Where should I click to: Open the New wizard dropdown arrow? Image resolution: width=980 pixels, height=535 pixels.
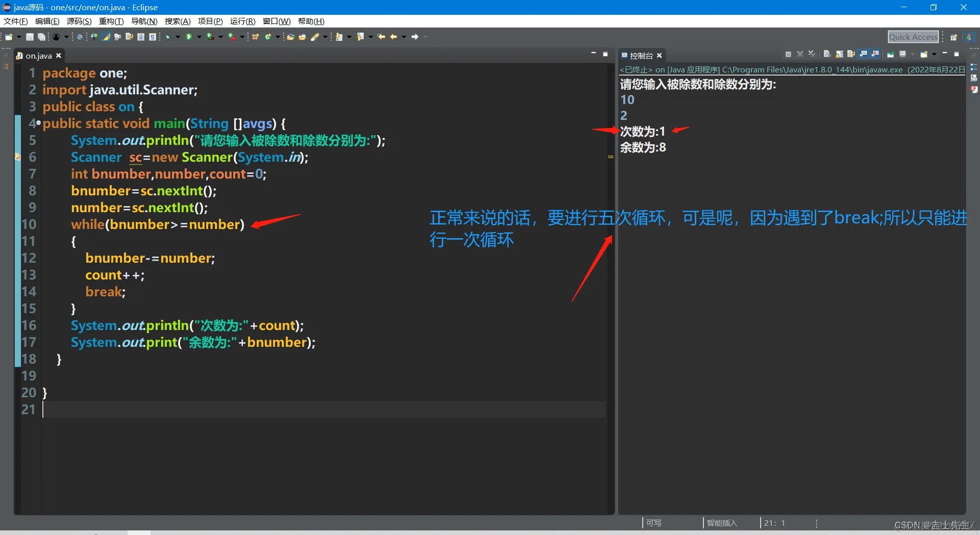(19, 37)
